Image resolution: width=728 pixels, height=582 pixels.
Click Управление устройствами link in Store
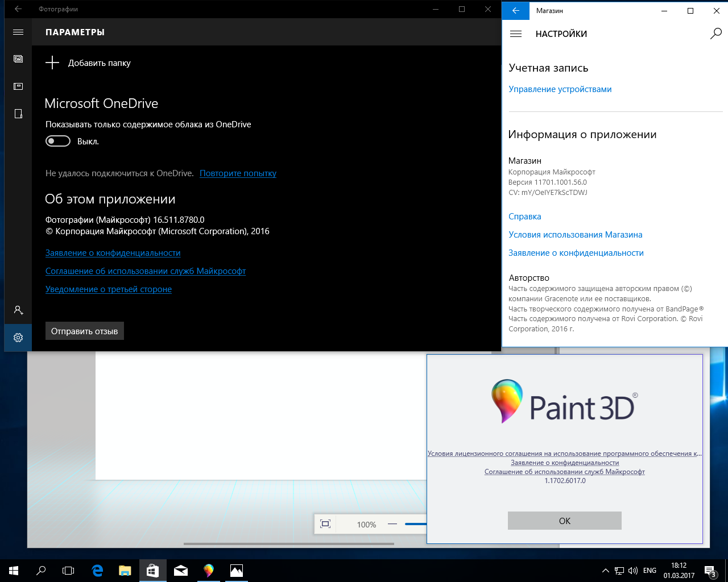(560, 89)
